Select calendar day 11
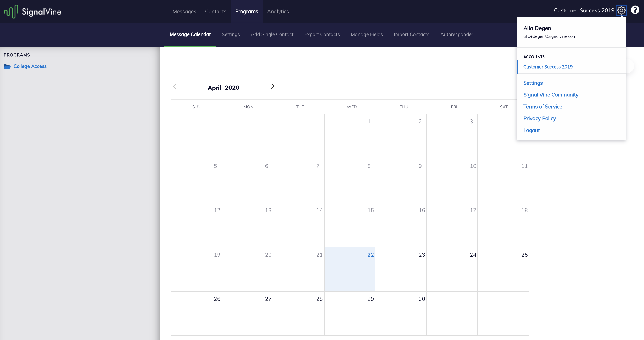The width and height of the screenshot is (644, 340). (504, 180)
